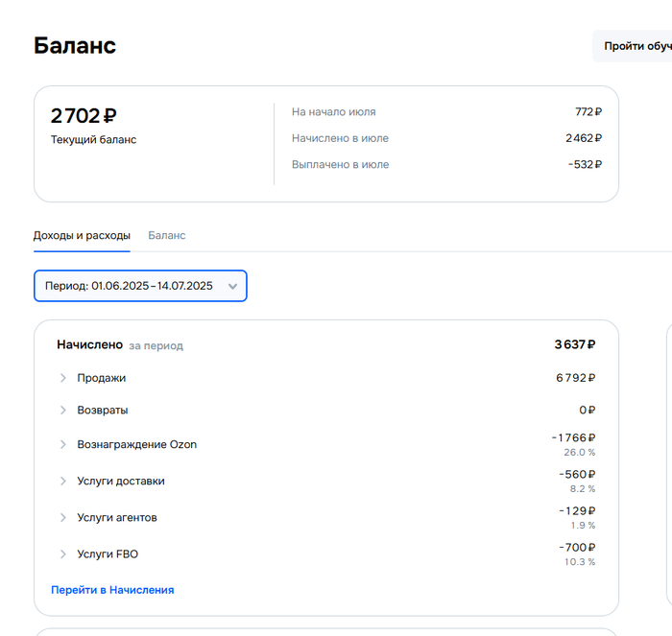Viewport: 672px width, 636px height.
Task: Click the current balance amount 2702 ₽
Action: [84, 116]
